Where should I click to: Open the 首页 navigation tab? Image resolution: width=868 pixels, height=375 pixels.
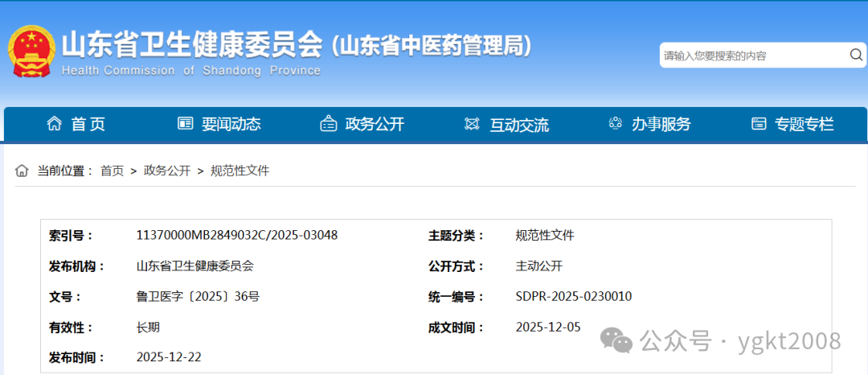pos(88,124)
